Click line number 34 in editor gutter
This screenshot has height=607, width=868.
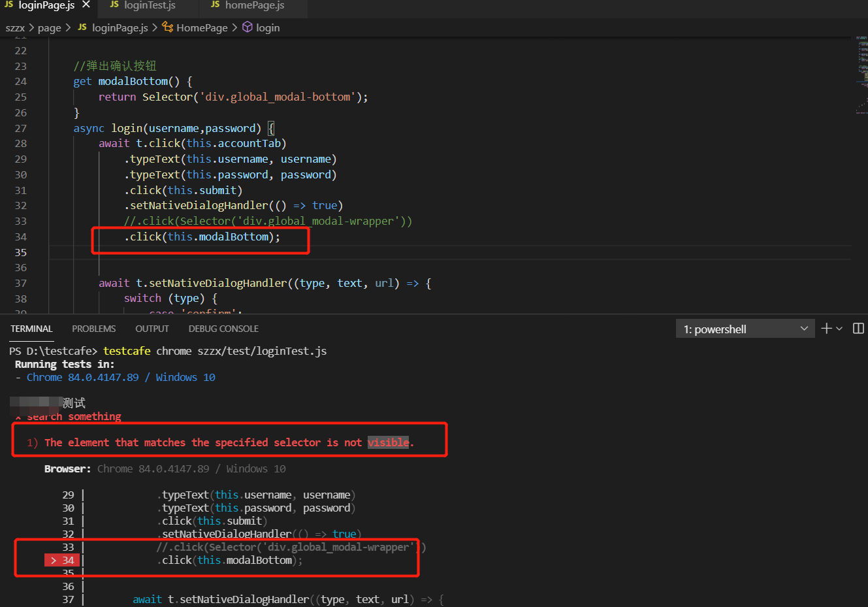tap(21, 237)
